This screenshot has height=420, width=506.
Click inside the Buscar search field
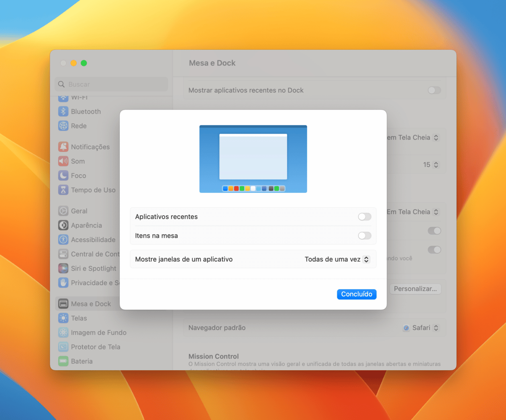pyautogui.click(x=111, y=84)
